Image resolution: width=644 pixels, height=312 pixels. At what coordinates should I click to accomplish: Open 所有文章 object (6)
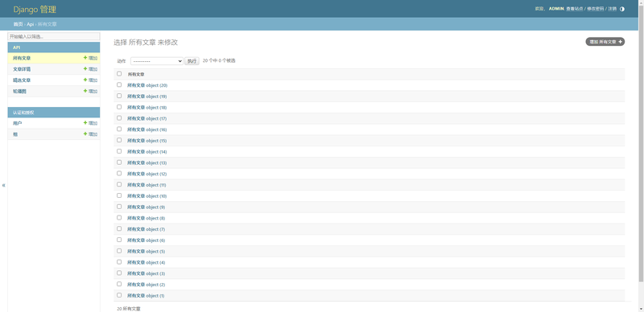click(146, 240)
